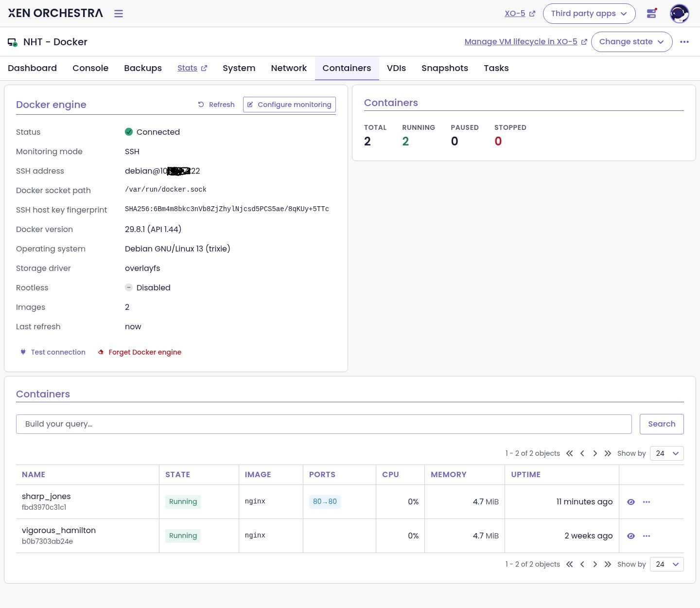Click the eye icon for vigorous_hamilton container
The height and width of the screenshot is (608, 700).
(631, 536)
